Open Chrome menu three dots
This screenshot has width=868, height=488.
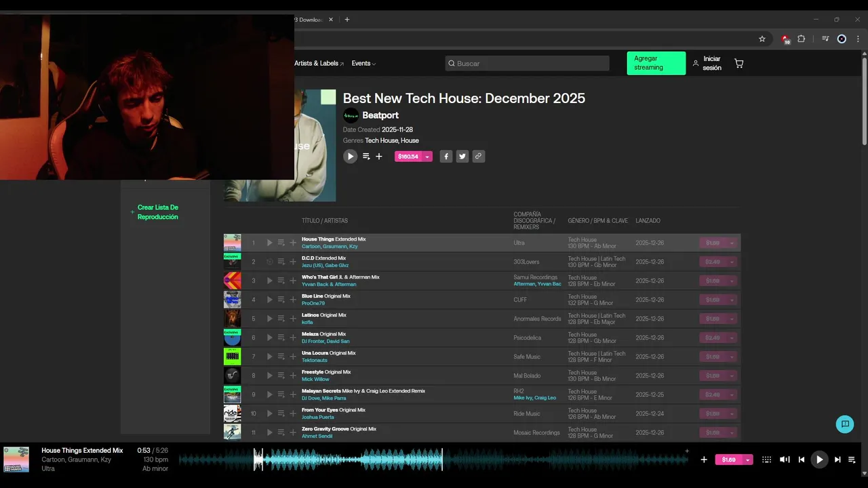[x=858, y=39]
